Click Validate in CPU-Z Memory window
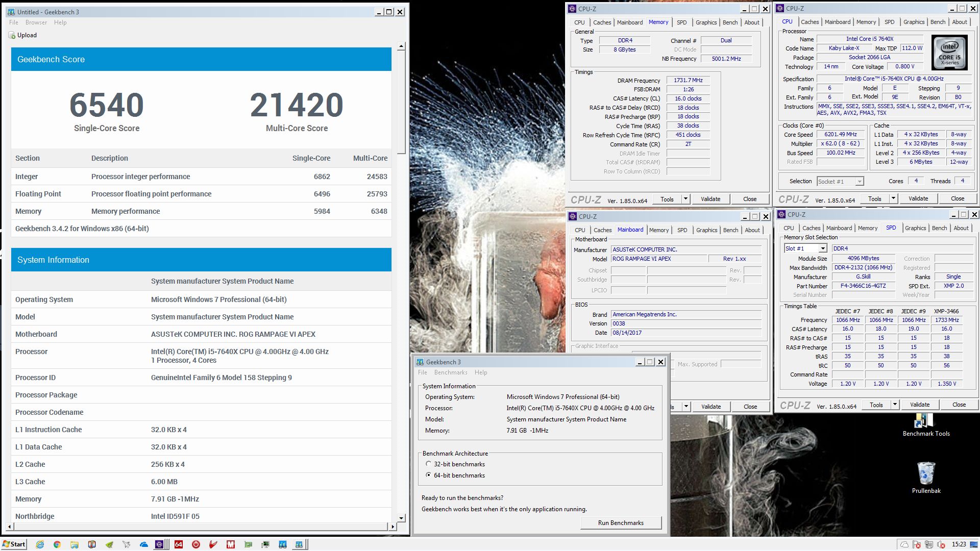This screenshot has height=551, width=980. coord(710,199)
